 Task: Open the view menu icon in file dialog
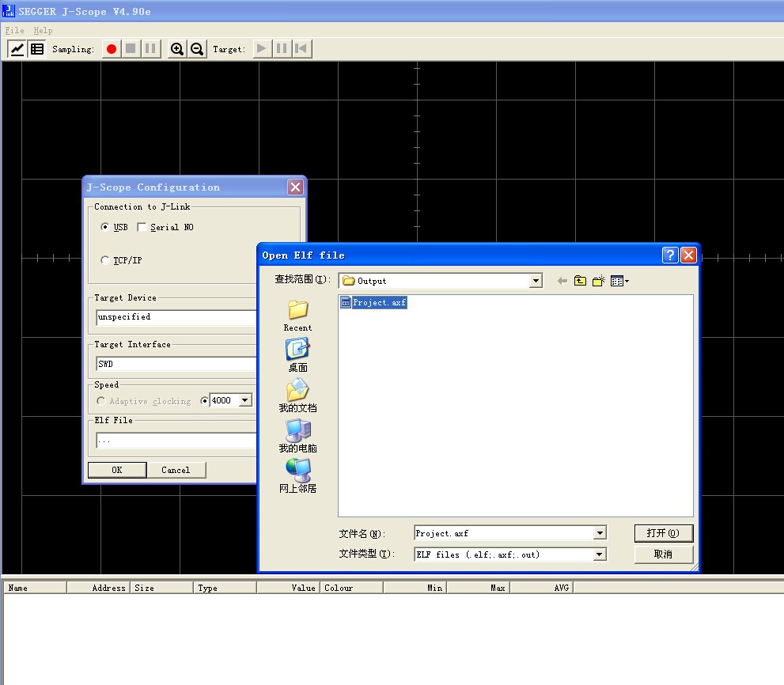pos(619,281)
